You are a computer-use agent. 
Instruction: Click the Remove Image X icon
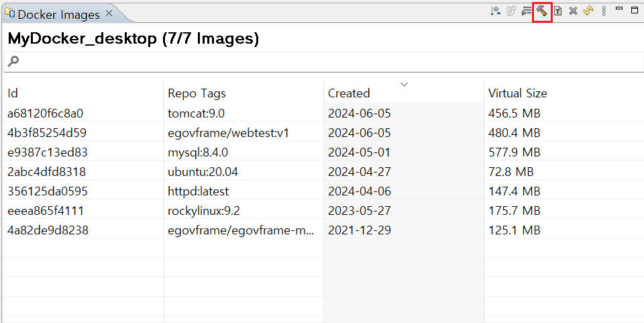[x=573, y=11]
